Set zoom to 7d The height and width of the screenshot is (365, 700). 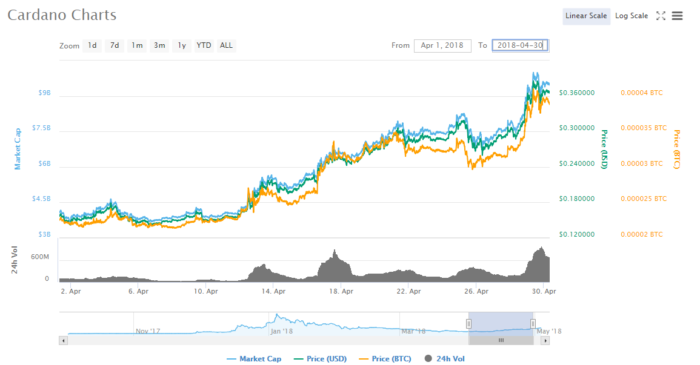[x=115, y=46]
